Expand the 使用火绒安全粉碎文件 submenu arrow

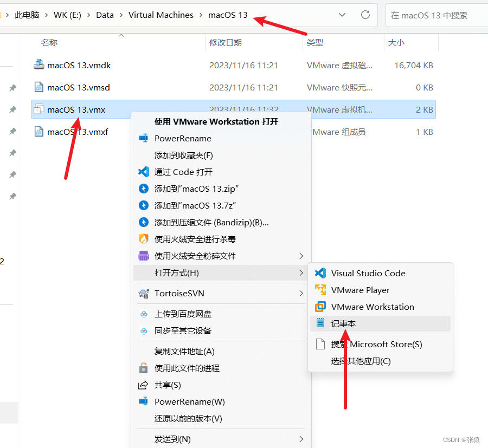point(301,256)
